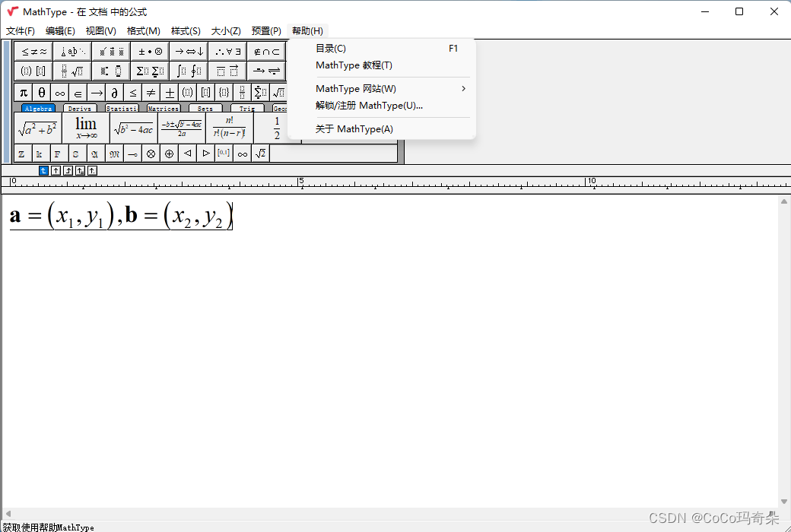
Task: Choose 关于 MathType(A) menu entry
Action: tap(381, 129)
